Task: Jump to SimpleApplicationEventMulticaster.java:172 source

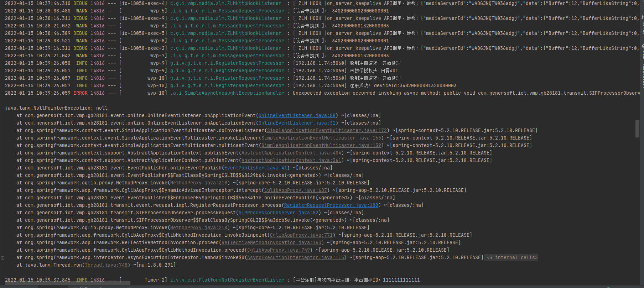Action: tap(327, 130)
